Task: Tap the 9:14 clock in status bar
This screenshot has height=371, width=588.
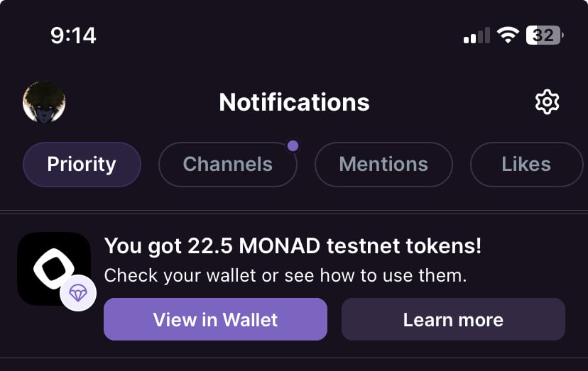Action: point(73,35)
